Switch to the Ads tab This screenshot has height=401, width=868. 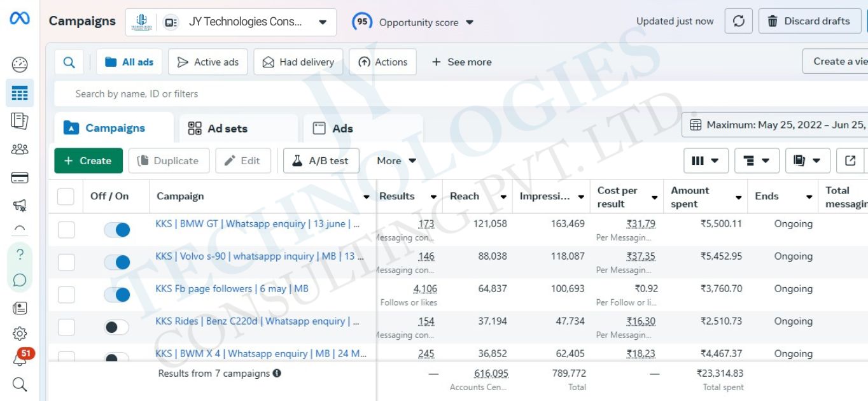click(x=363, y=129)
